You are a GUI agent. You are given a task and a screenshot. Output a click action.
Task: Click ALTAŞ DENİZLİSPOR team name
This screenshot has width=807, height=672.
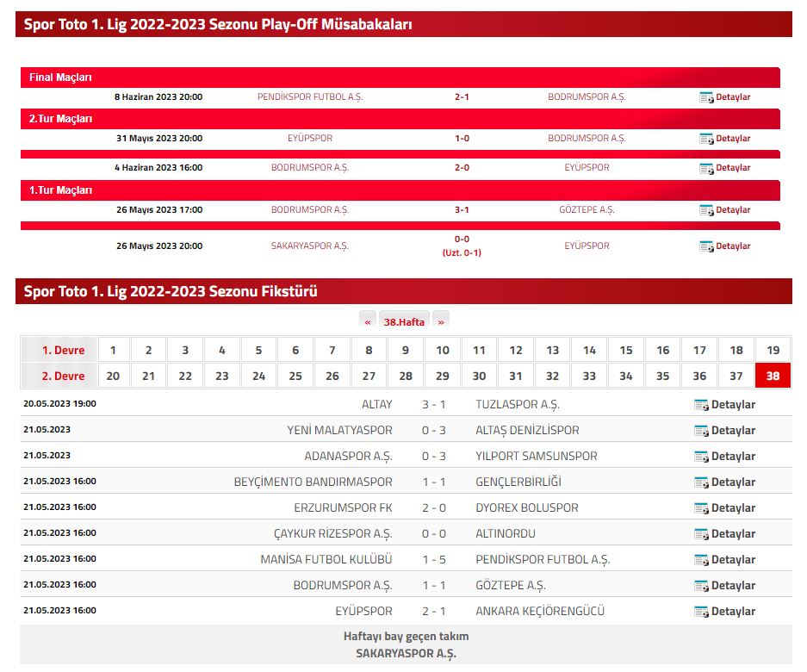[527, 431]
